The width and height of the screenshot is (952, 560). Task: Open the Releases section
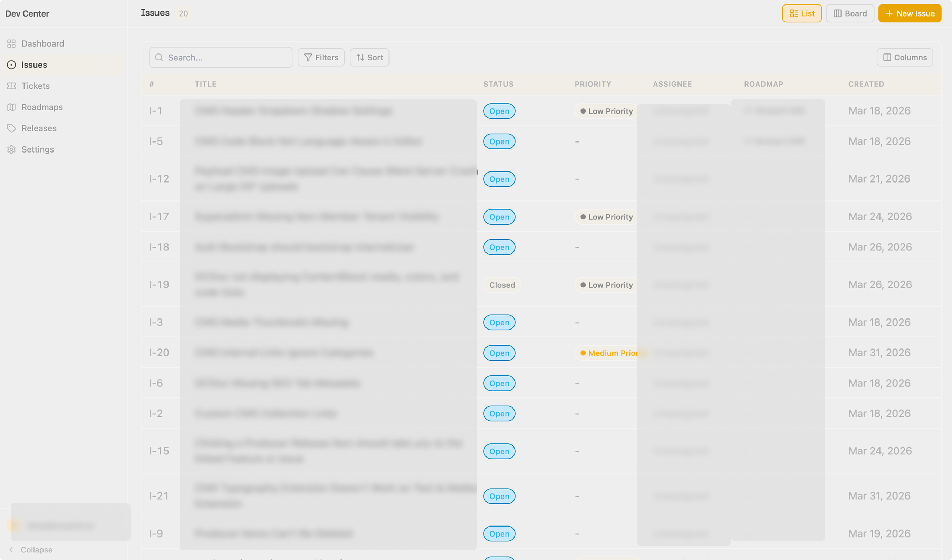(x=39, y=128)
